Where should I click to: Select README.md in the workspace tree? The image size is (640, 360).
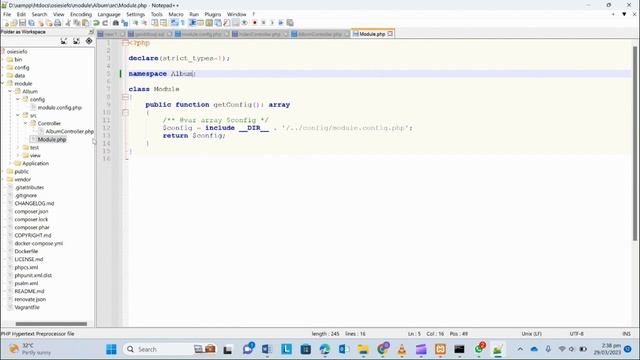pos(29,291)
